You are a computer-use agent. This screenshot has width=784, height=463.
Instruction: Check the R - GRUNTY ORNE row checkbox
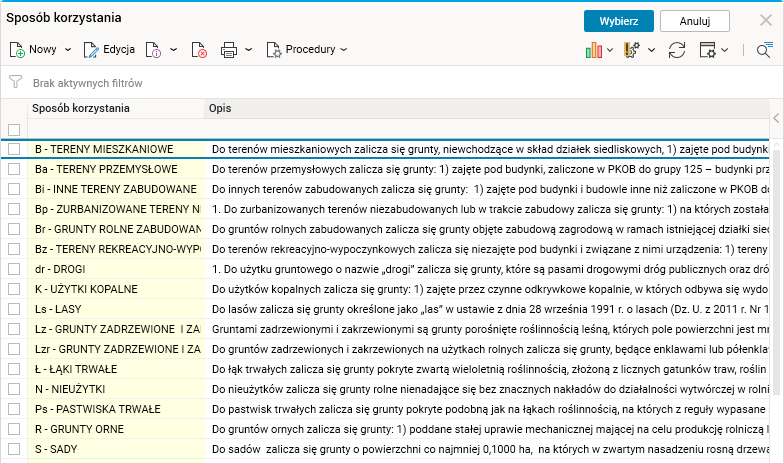(14, 429)
